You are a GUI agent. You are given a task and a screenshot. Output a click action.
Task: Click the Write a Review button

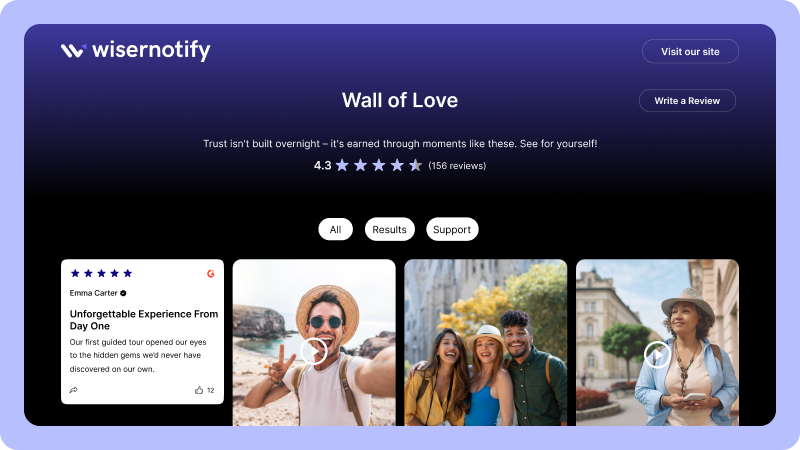click(687, 101)
